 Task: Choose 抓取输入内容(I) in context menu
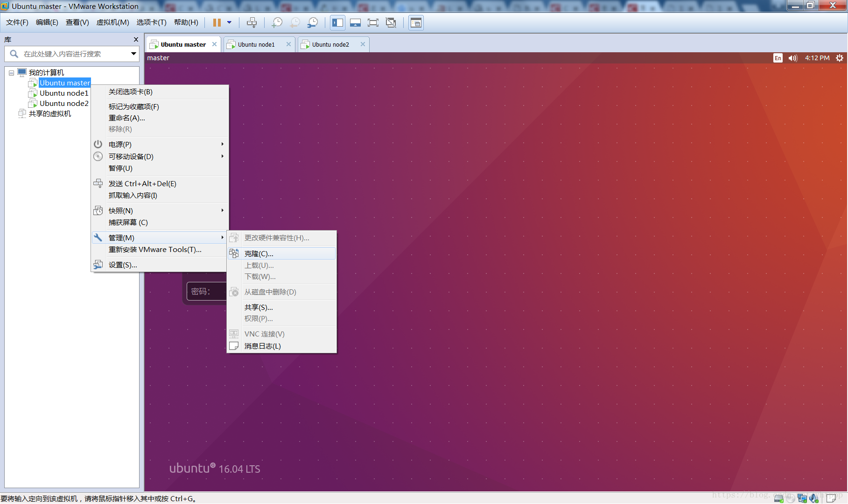pos(160,195)
